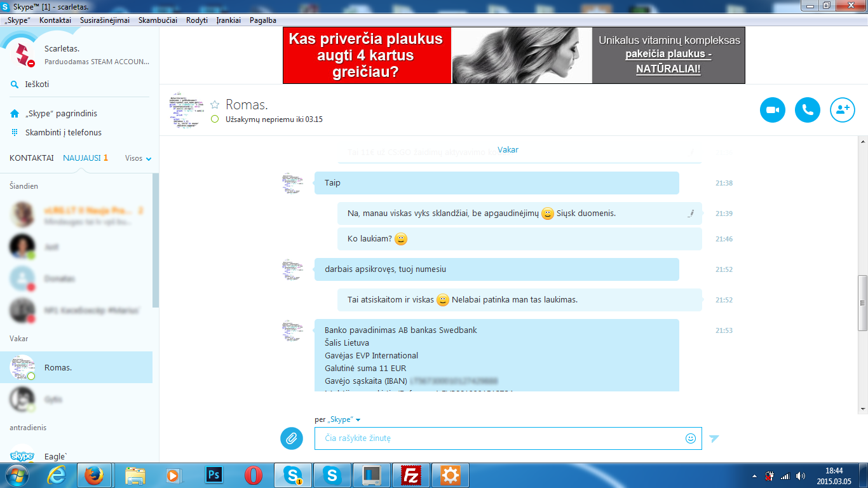Click 'darbais apsikrovęs, tuoj numesiu' message
Image resolution: width=868 pixels, height=488 pixels.
point(497,269)
